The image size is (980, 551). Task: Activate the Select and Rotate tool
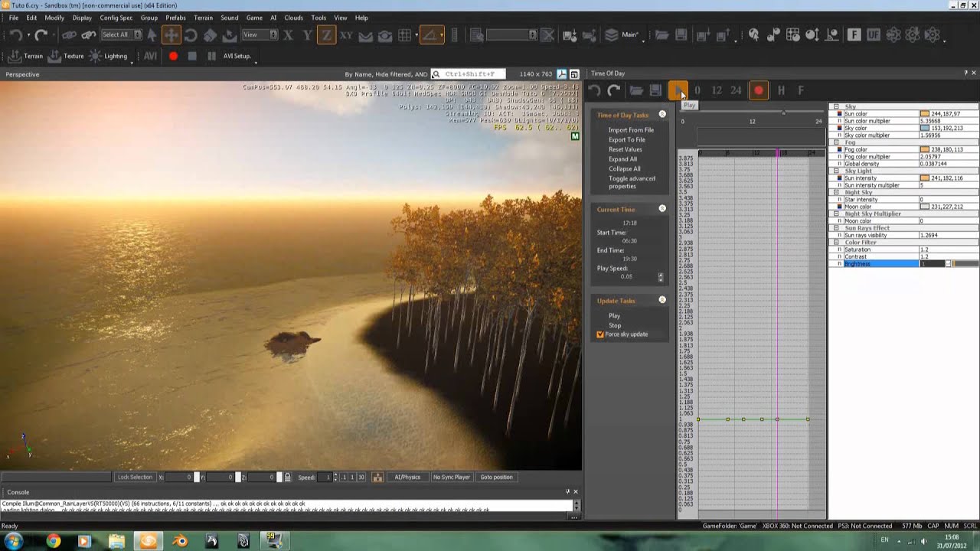(191, 35)
